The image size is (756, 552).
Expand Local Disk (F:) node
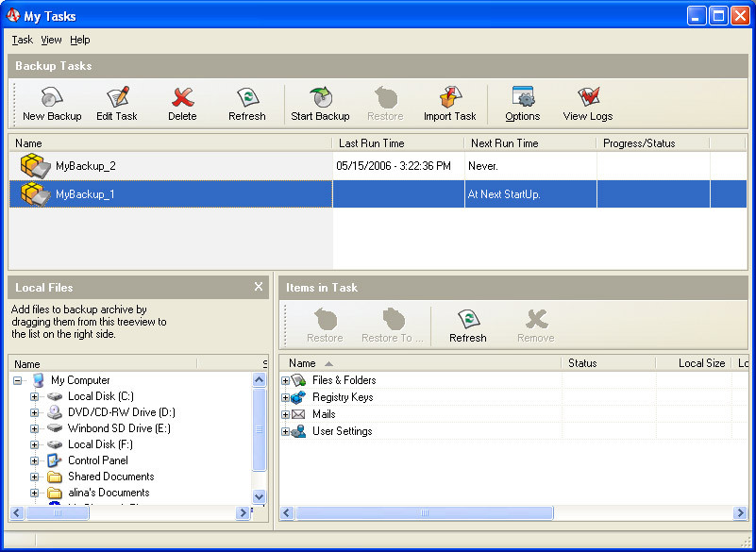coord(34,444)
